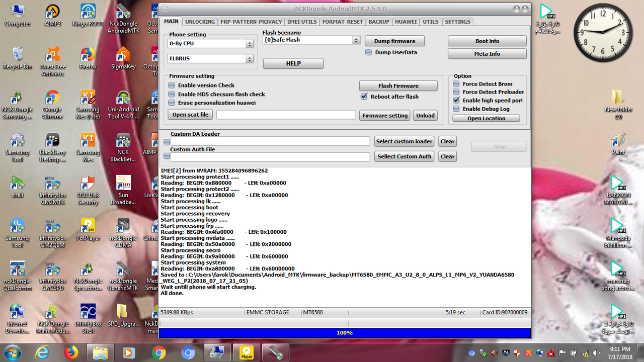Click the Boot info button
Viewport: 644px width, 362px height.
pos(487,41)
